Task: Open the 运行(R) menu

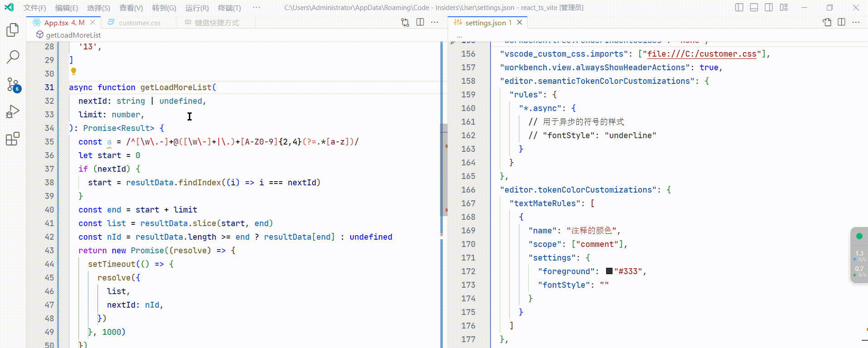Action: pyautogui.click(x=197, y=8)
